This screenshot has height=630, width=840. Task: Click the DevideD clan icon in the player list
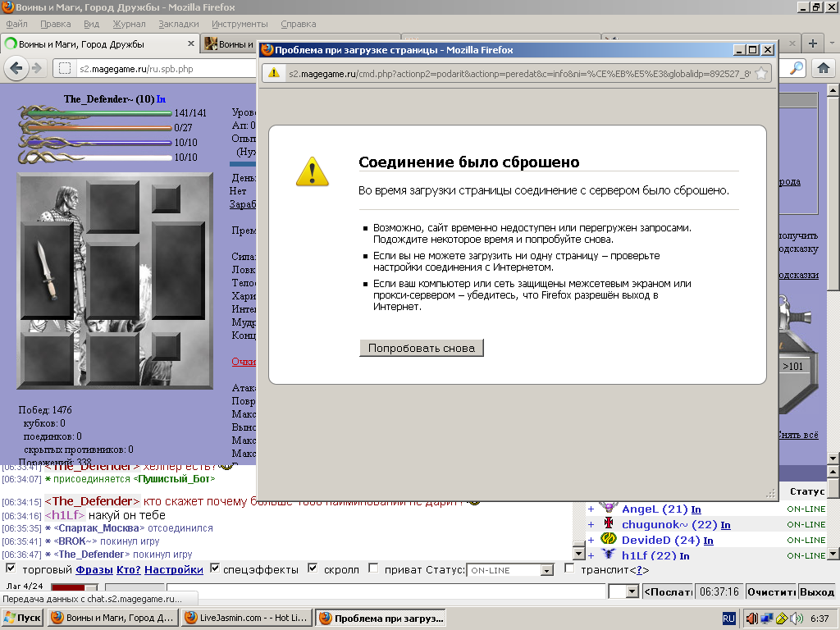609,538
